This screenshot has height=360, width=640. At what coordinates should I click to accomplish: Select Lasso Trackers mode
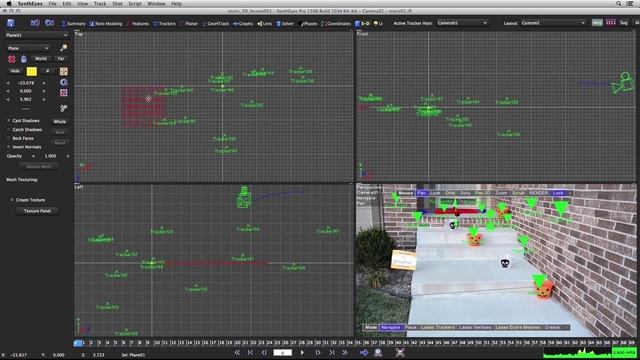(438, 327)
